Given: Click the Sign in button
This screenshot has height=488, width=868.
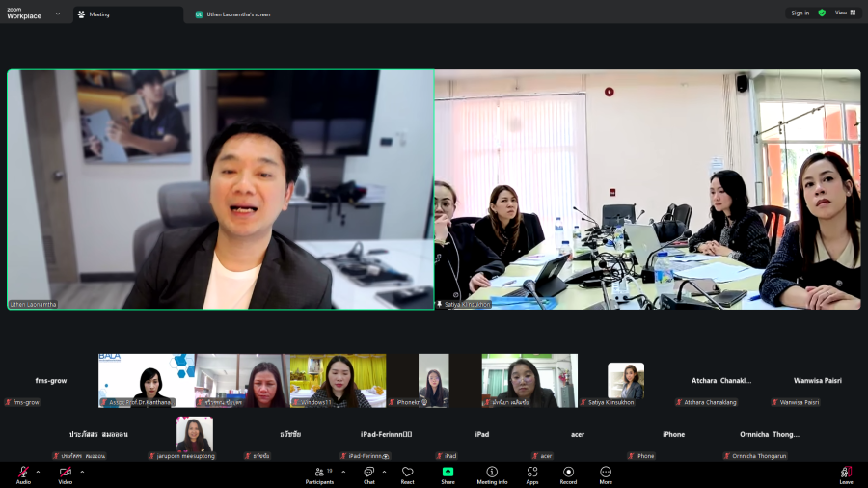Looking at the screenshot, I should [800, 13].
